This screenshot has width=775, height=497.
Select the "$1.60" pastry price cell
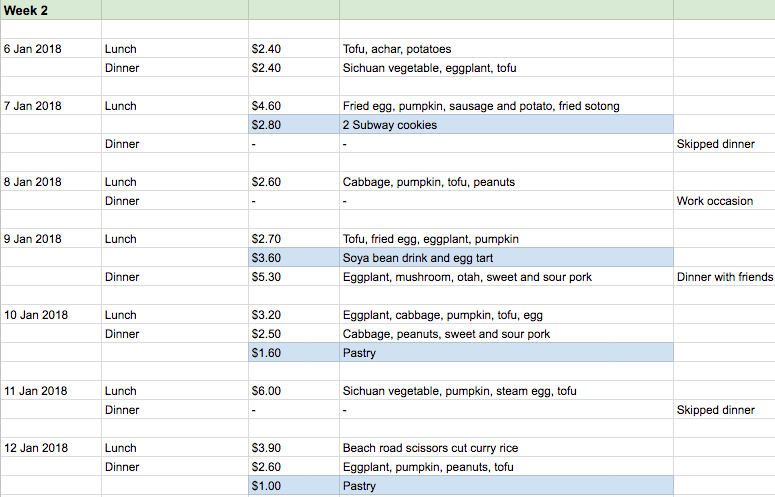click(293, 353)
